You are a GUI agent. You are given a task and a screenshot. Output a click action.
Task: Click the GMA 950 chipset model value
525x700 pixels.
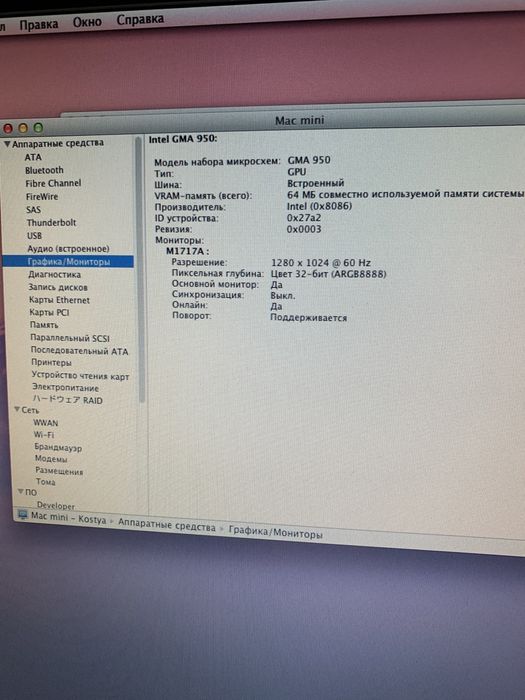click(x=309, y=160)
